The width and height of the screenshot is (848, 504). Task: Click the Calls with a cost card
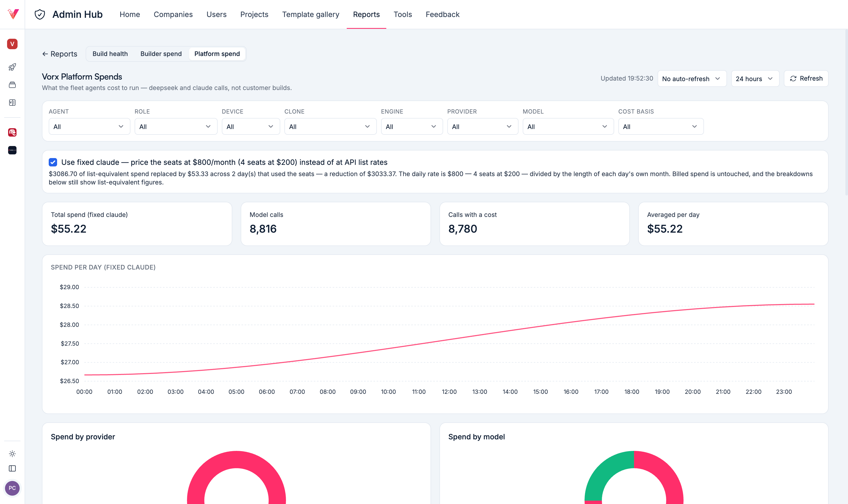click(x=535, y=224)
